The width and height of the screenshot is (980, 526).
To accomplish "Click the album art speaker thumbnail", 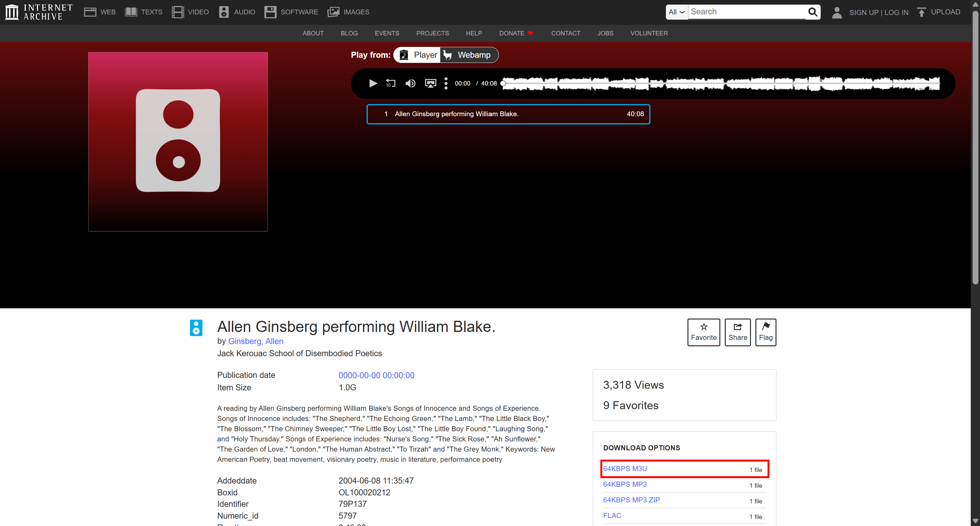I will [x=178, y=141].
